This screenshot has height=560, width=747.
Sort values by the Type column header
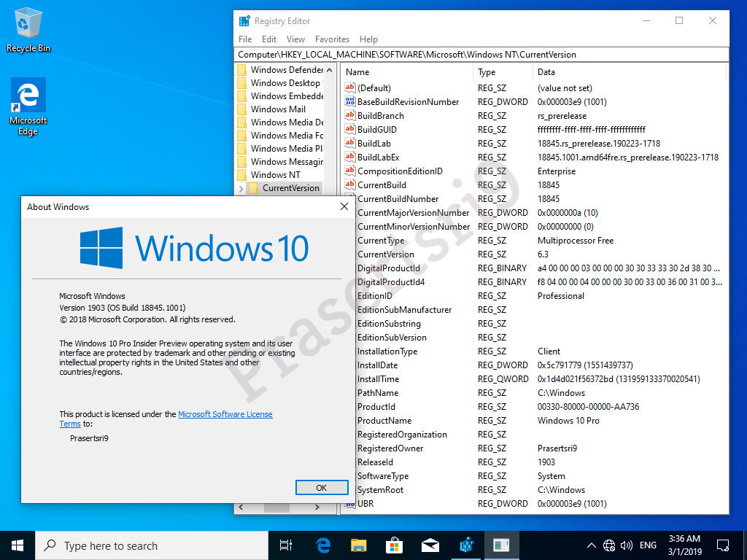point(503,72)
